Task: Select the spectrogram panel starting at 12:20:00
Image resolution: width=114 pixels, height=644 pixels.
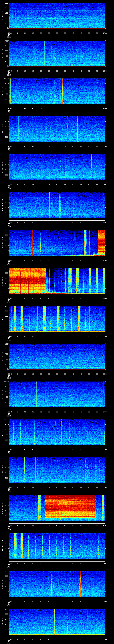Action: click(x=57, y=167)
